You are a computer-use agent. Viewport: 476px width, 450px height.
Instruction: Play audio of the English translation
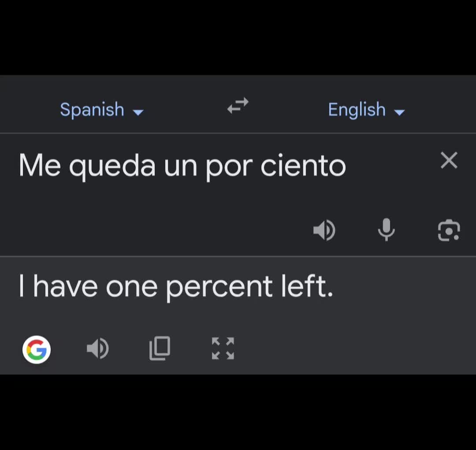tap(98, 349)
